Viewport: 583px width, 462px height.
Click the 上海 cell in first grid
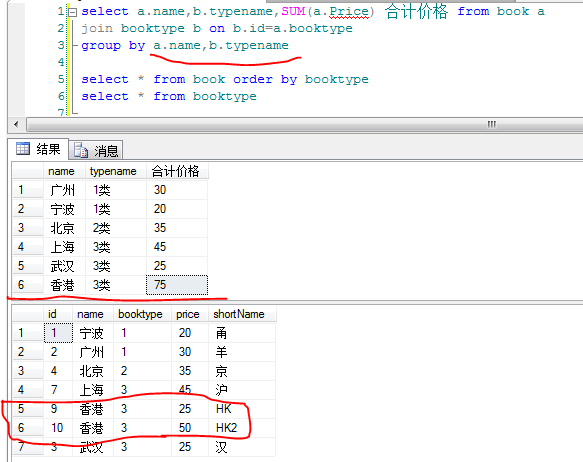64,247
